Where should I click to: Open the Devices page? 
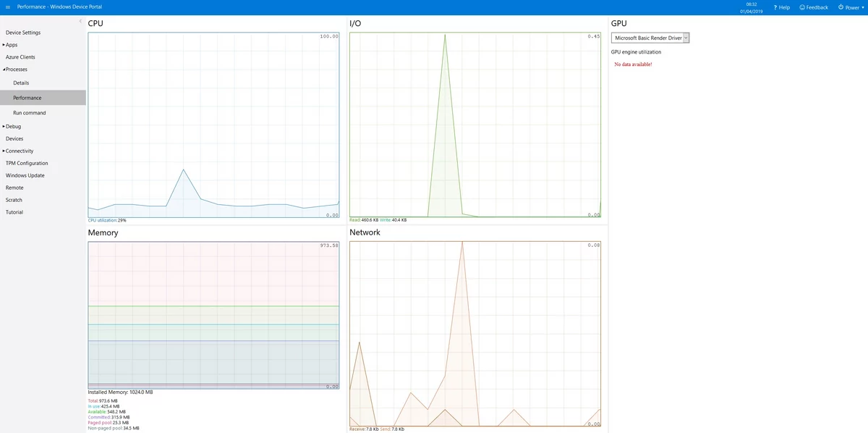[14, 139]
